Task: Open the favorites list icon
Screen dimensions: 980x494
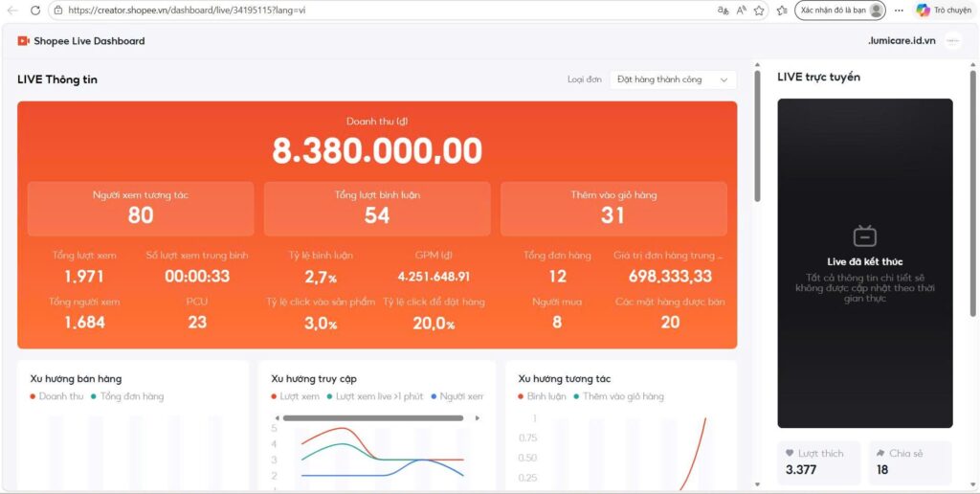Action: coord(781,10)
